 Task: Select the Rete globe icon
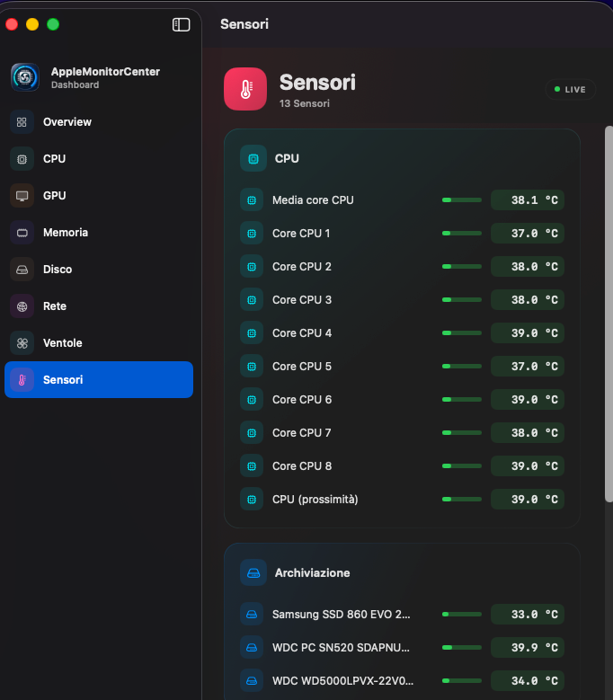pyautogui.click(x=22, y=306)
